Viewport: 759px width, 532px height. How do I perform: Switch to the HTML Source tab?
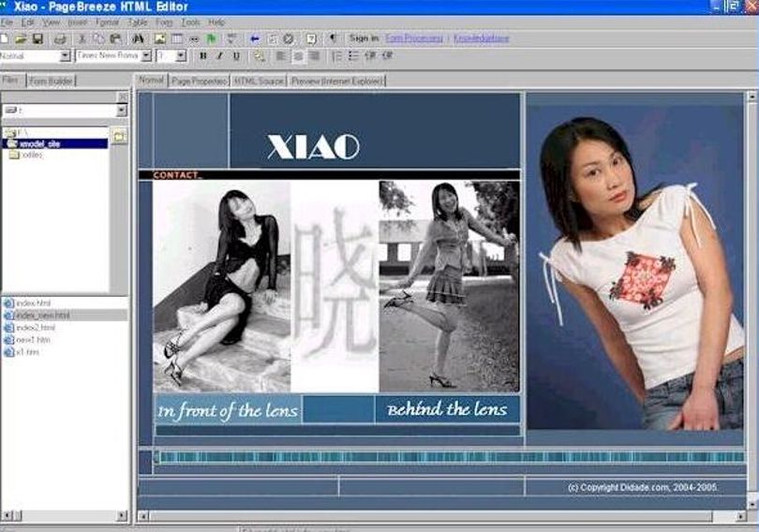click(x=259, y=81)
